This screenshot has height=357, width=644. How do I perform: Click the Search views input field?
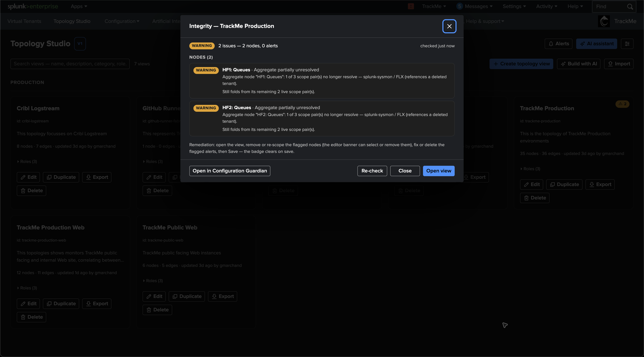tap(70, 64)
